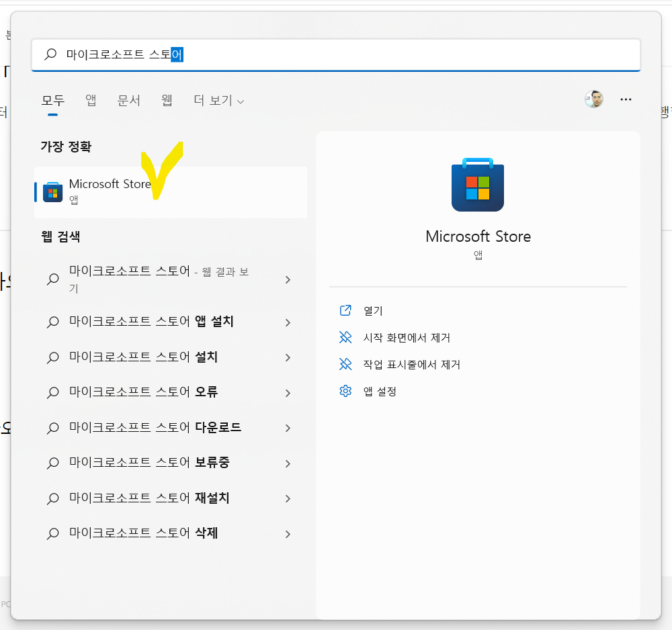Viewport: 672px width, 630px height.
Task: Click search icon beside 다운로드 suggestion
Action: pyautogui.click(x=52, y=428)
